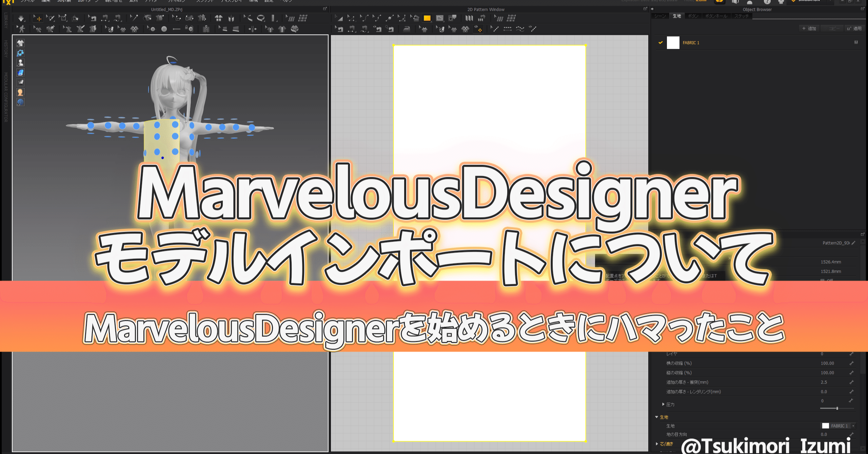Pick the Pin box selection tool

63,18
